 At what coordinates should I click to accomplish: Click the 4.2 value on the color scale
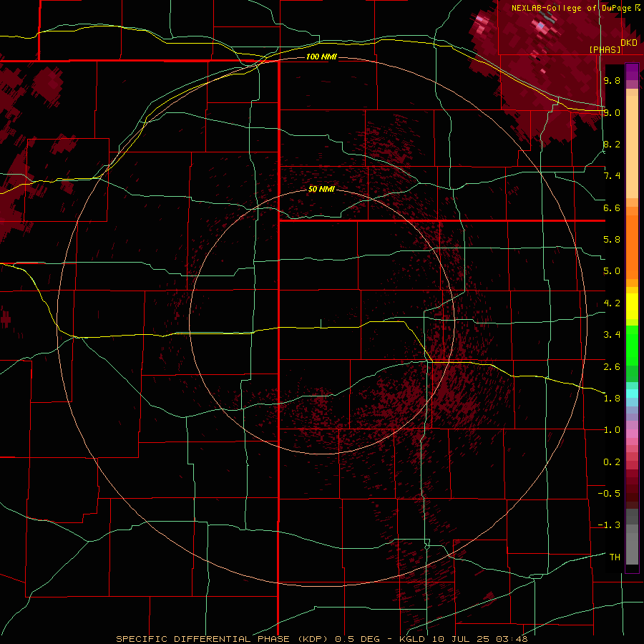click(x=612, y=303)
